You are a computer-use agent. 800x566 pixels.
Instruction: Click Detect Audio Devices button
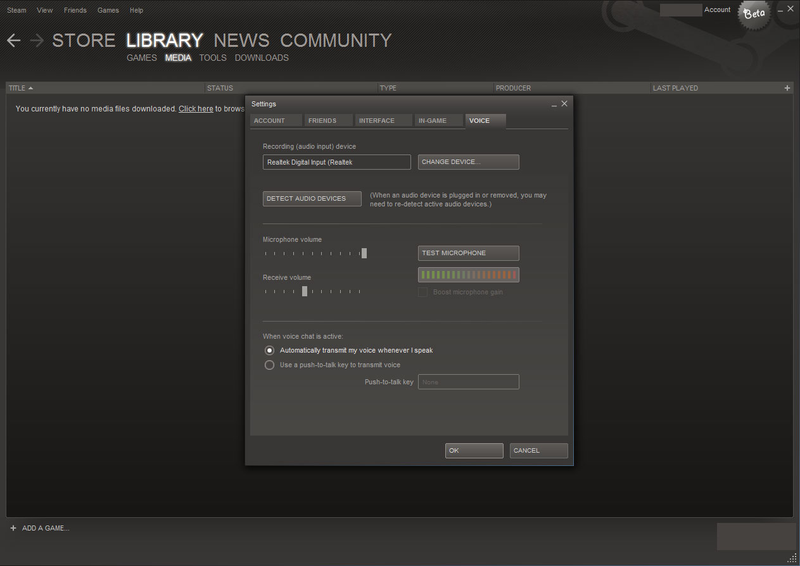tap(312, 199)
